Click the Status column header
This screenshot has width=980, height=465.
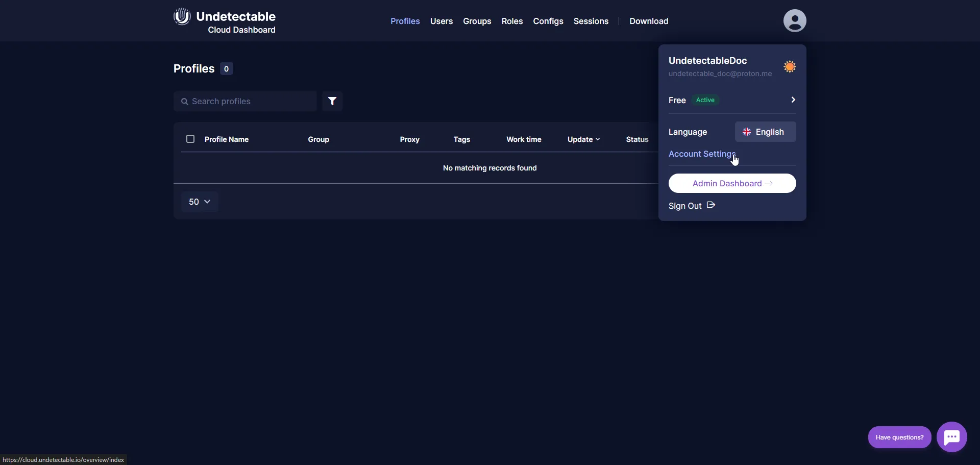point(638,139)
